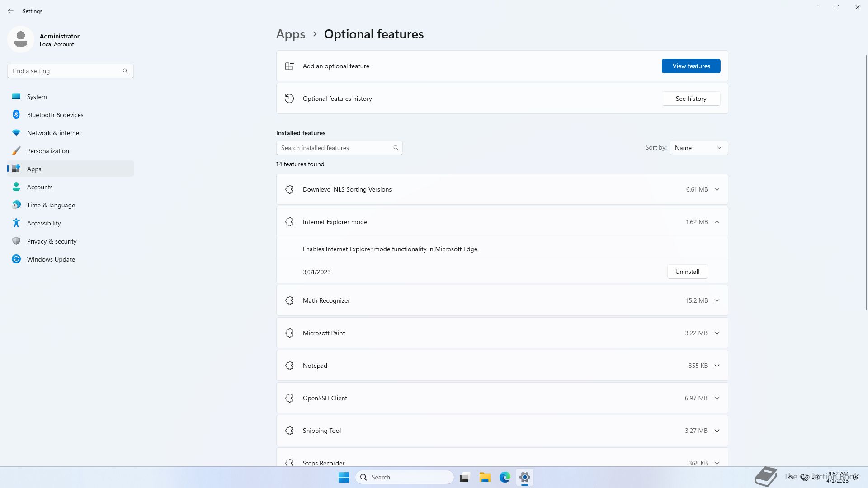This screenshot has height=488, width=868.
Task: Click the search icon in Find a setting
Action: click(125, 71)
